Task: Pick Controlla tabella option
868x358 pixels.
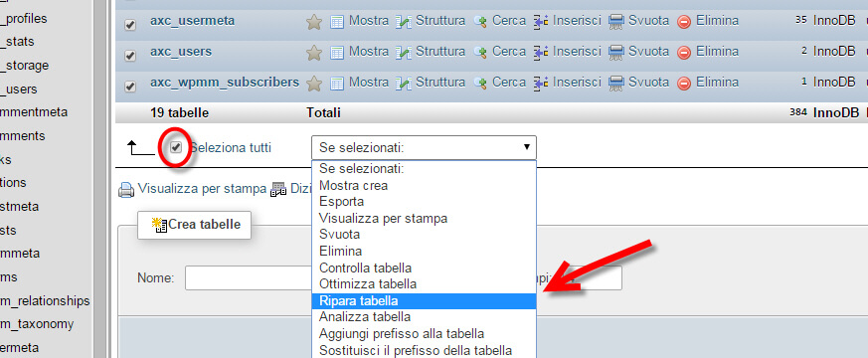Action: tap(424, 268)
